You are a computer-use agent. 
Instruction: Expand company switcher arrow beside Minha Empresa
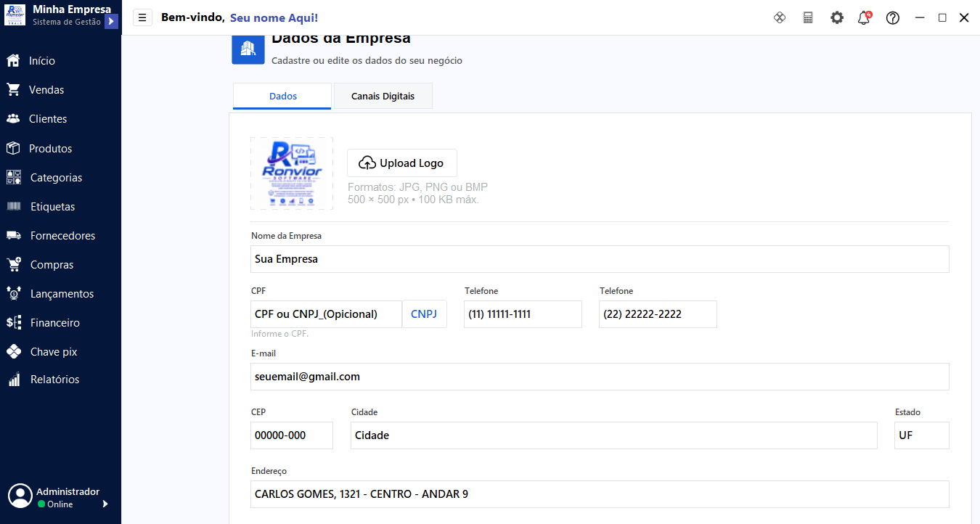111,22
